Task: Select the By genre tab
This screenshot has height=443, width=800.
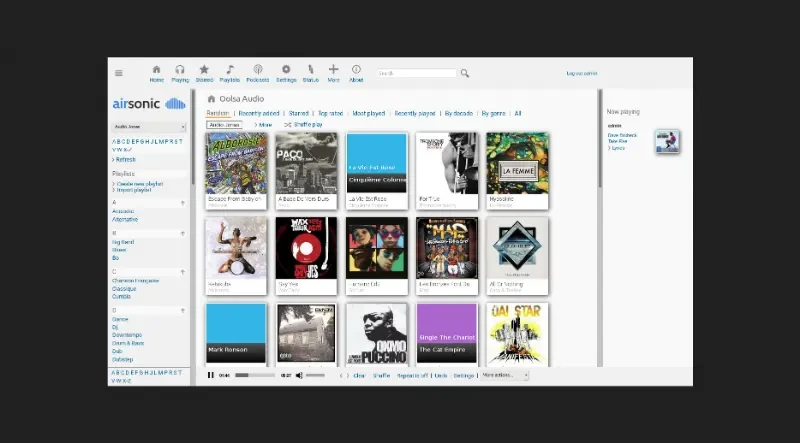Action: tap(494, 113)
